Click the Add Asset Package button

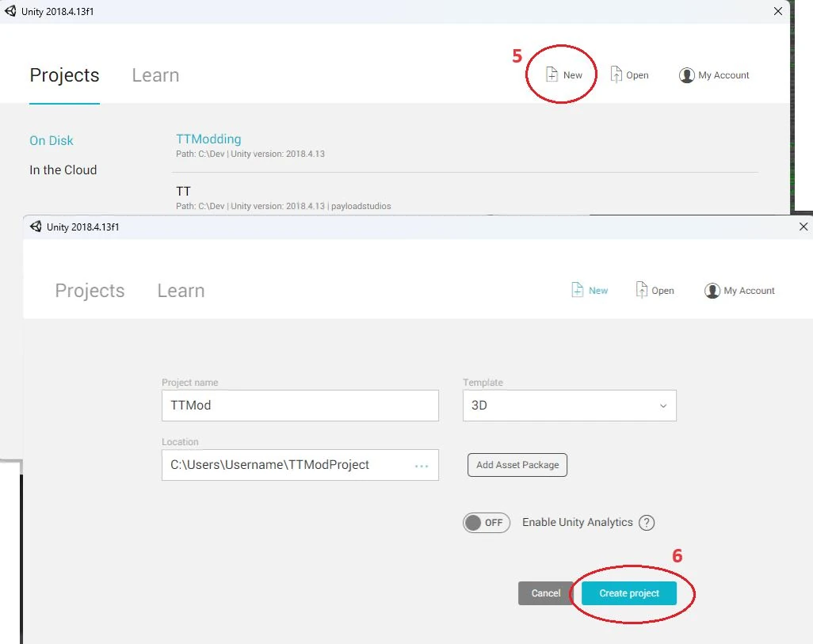[517, 465]
